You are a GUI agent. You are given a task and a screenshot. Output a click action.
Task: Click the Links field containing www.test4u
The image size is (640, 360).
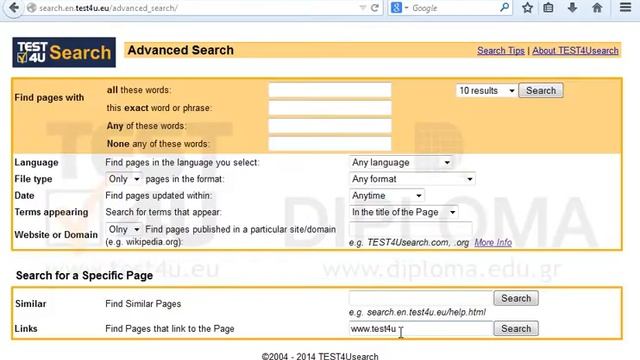pyautogui.click(x=421, y=329)
